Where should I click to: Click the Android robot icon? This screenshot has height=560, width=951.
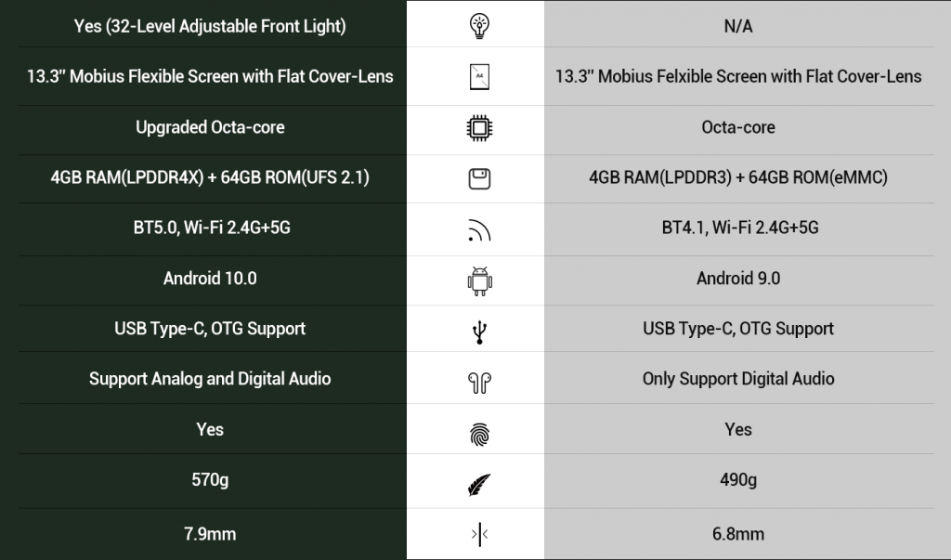[480, 281]
